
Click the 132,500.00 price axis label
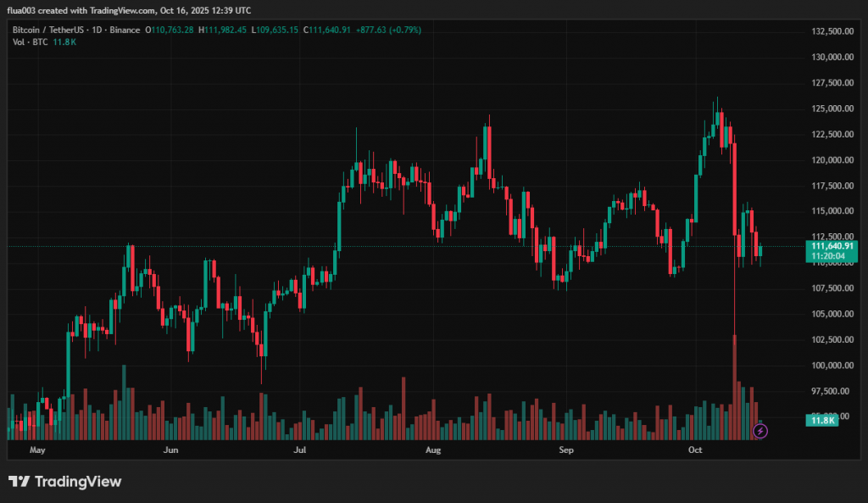click(x=832, y=31)
